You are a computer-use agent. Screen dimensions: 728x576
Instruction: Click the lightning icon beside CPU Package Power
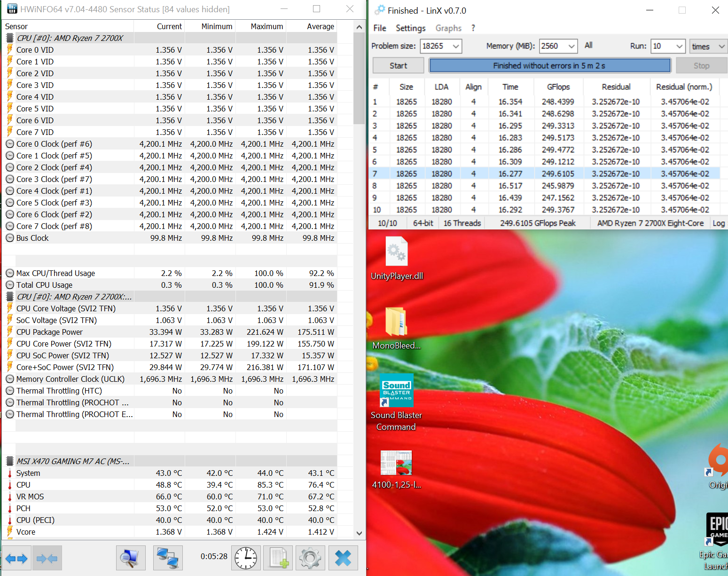tap(10, 331)
